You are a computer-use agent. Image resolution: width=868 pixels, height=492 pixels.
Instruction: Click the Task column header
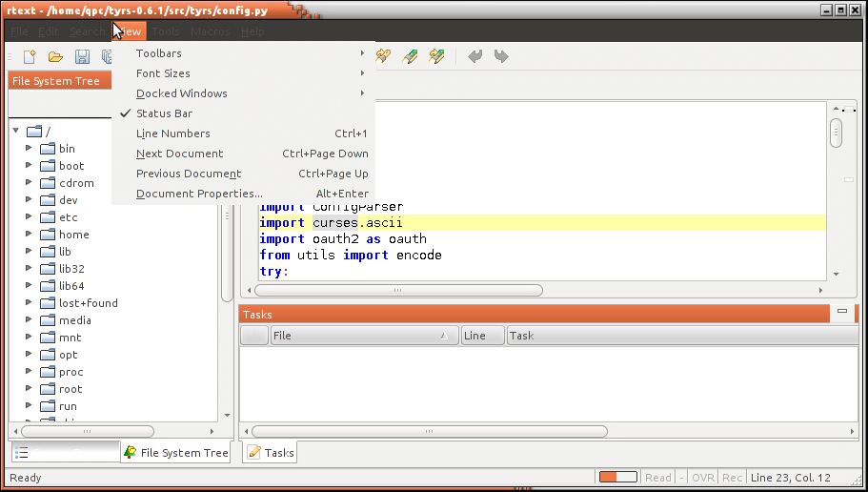point(682,336)
